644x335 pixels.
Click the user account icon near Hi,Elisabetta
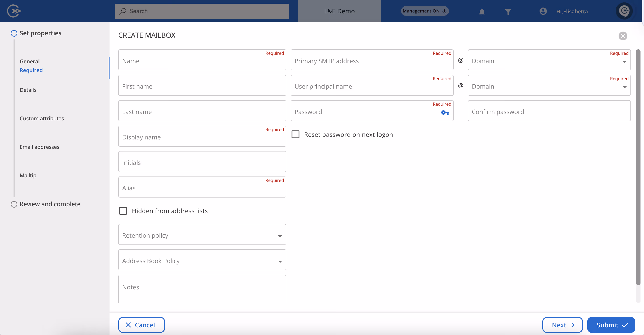pos(543,11)
